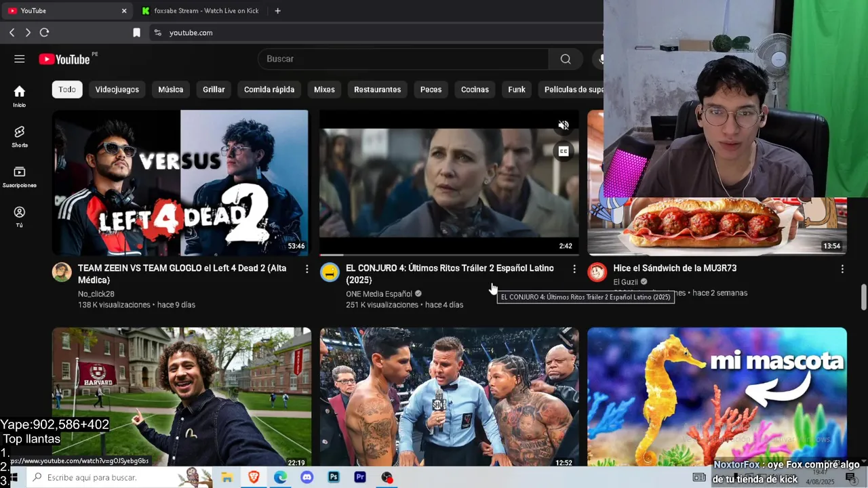Filter by Peces chip
The width and height of the screenshot is (868, 488).
pos(431,89)
